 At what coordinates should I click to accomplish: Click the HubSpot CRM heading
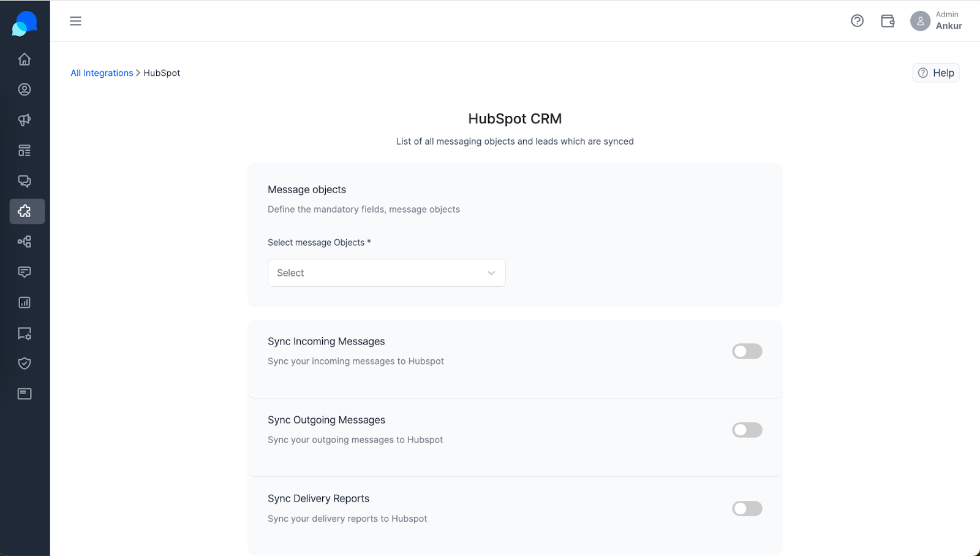[515, 119]
